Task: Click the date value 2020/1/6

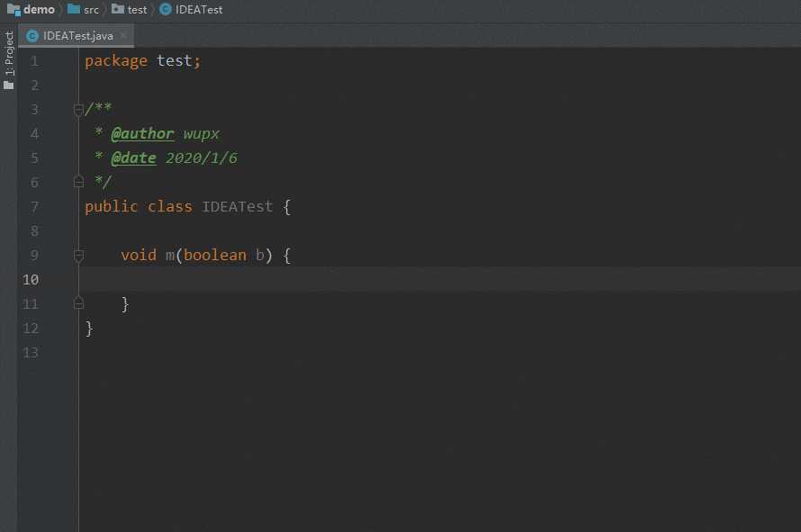Action: (x=202, y=158)
